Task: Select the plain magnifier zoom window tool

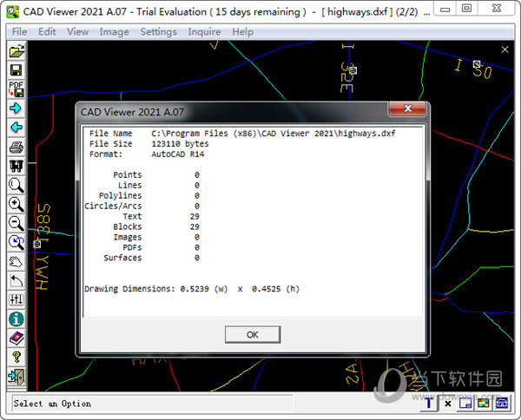Action: [16, 185]
